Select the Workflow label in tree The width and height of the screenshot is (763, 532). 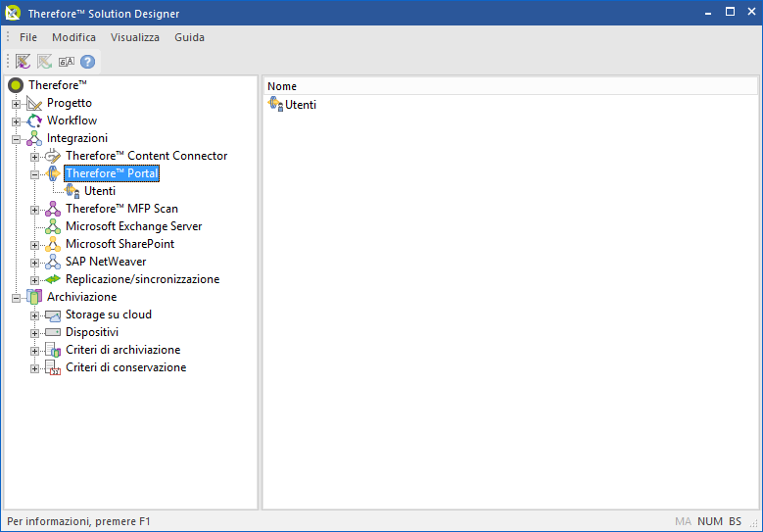(x=72, y=121)
